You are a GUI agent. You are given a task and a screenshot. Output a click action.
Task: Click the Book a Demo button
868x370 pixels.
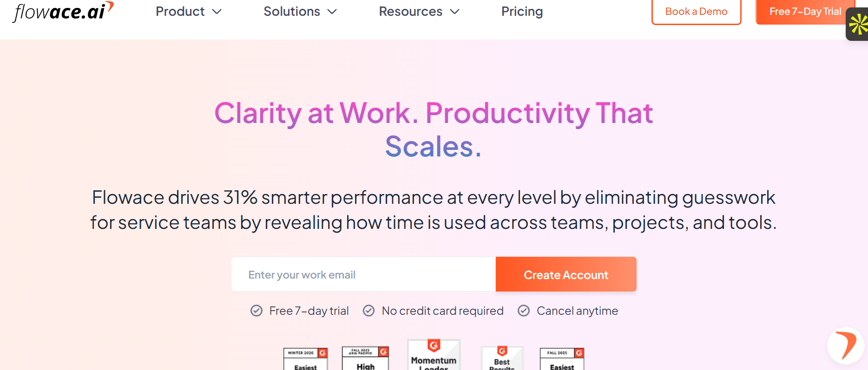pyautogui.click(x=696, y=12)
